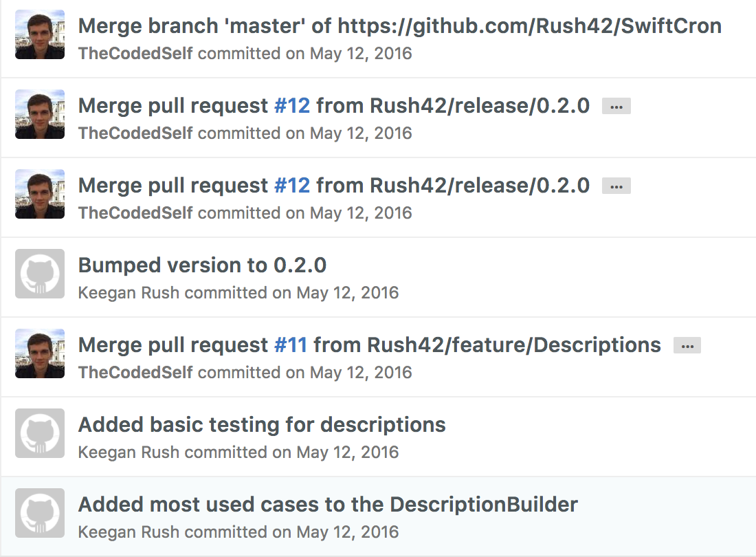This screenshot has width=756, height=557.
Task: Click the GitHub identicon on 'Added basic testing for descriptions'
Action: click(x=39, y=433)
